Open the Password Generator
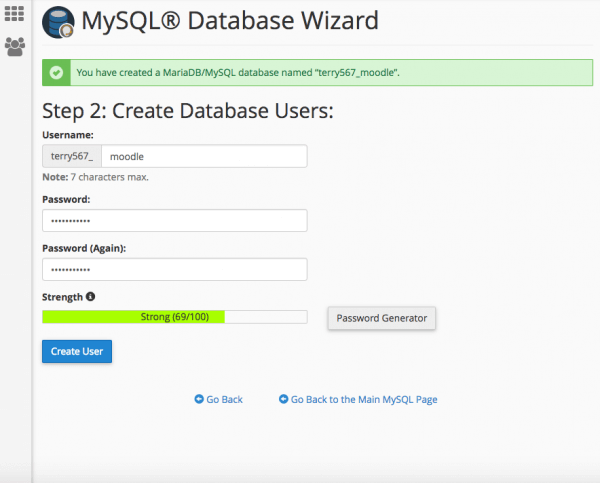Screen dimensions: 600x483 click(x=382, y=318)
